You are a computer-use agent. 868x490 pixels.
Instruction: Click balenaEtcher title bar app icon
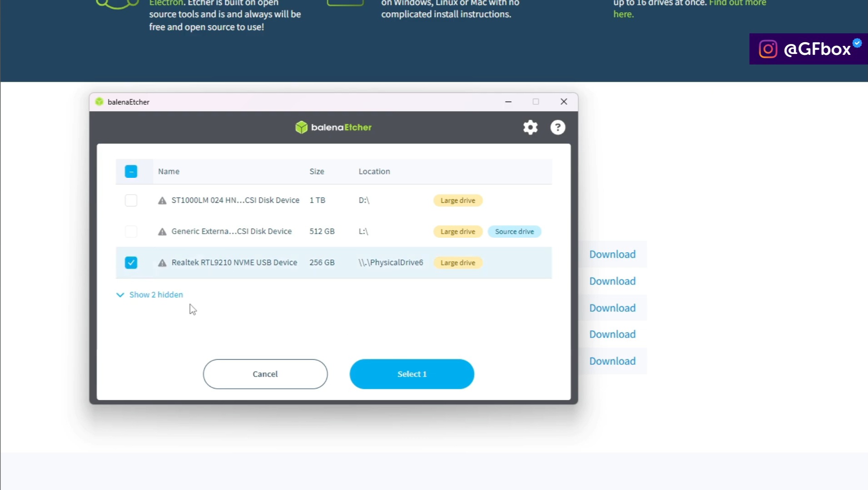[99, 102]
